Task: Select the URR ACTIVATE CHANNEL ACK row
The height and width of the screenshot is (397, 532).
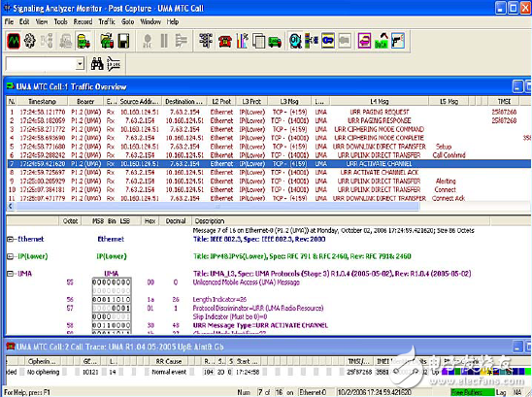Action: 268,173
